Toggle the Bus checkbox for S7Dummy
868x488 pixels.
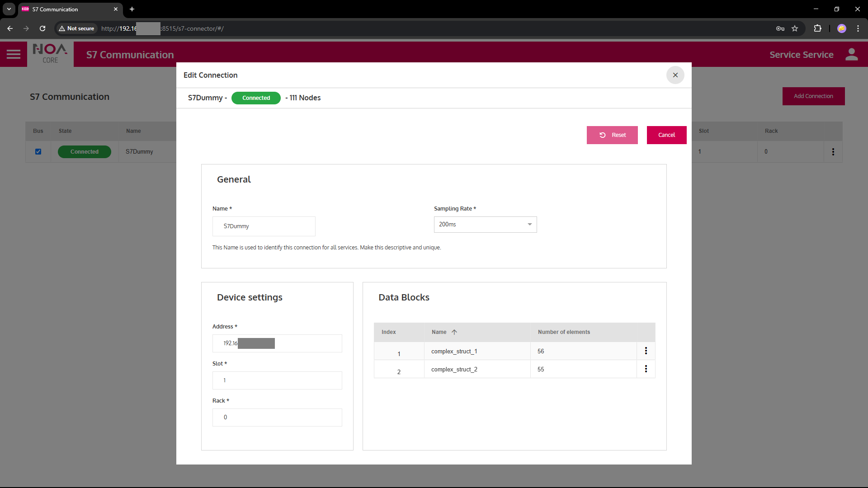38,152
